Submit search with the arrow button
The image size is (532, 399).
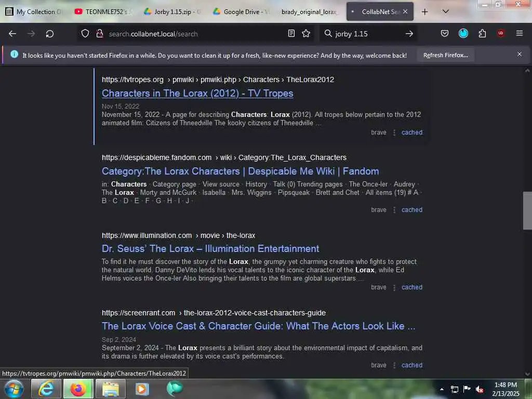[409, 34]
